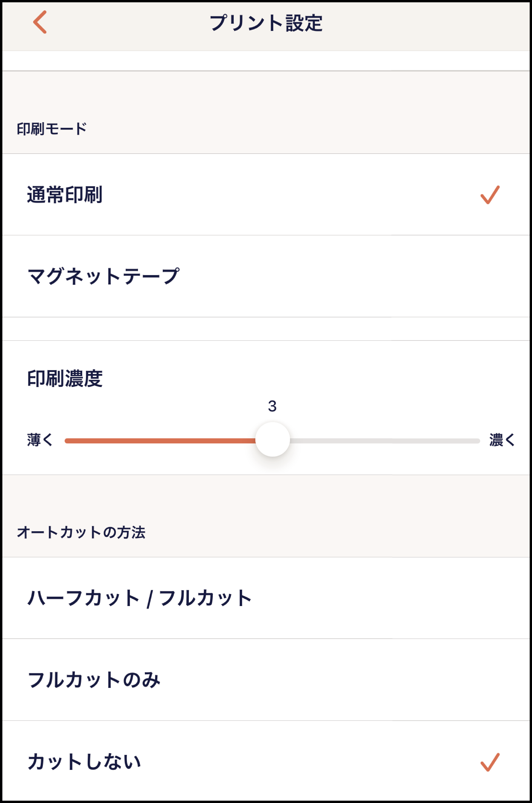Click the オートカットの方法 section header
532x803 pixels.
coord(81,532)
